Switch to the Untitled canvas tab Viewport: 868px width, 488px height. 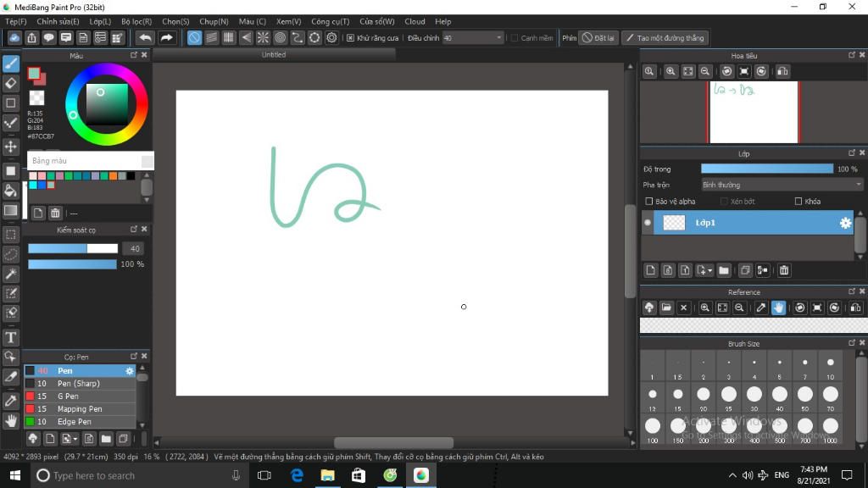click(x=274, y=55)
